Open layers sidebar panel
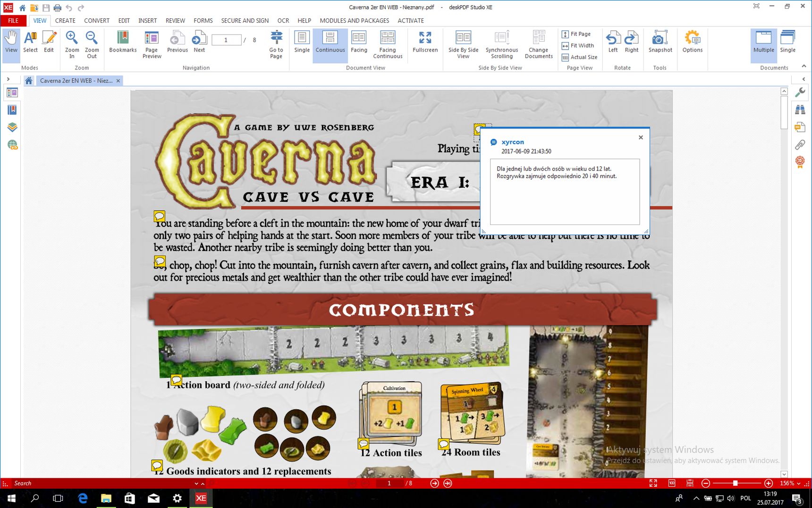This screenshot has height=508, width=812. (12, 127)
